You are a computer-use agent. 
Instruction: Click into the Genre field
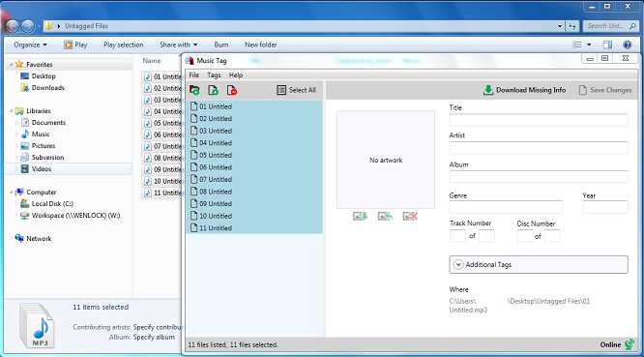click(x=506, y=207)
